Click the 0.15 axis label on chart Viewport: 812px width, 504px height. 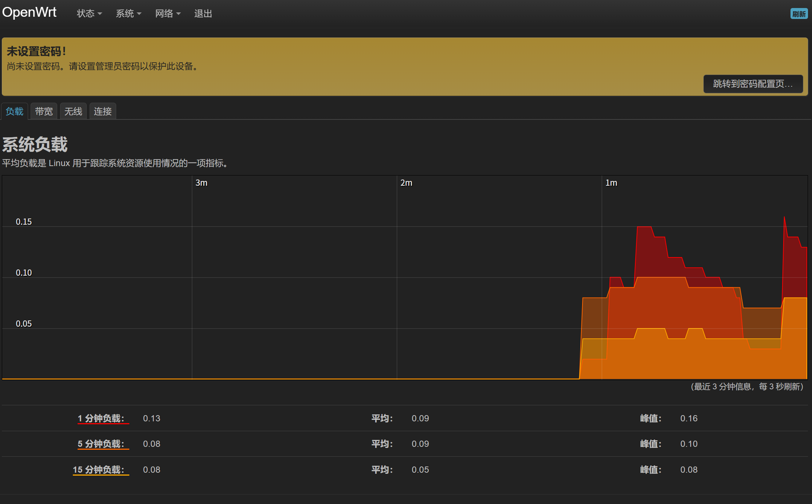[x=24, y=222]
